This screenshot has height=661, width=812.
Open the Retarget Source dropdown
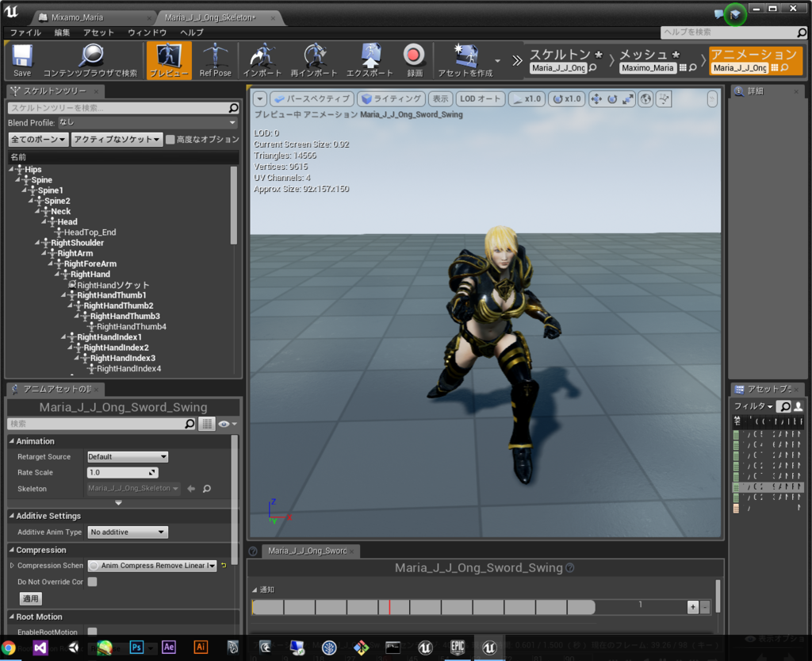[x=128, y=456]
